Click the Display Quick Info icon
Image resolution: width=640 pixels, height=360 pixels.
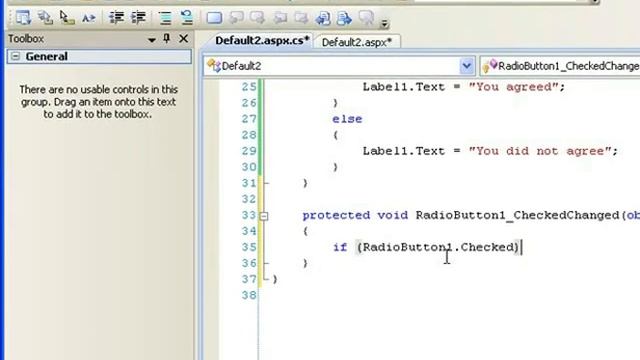tap(67, 18)
